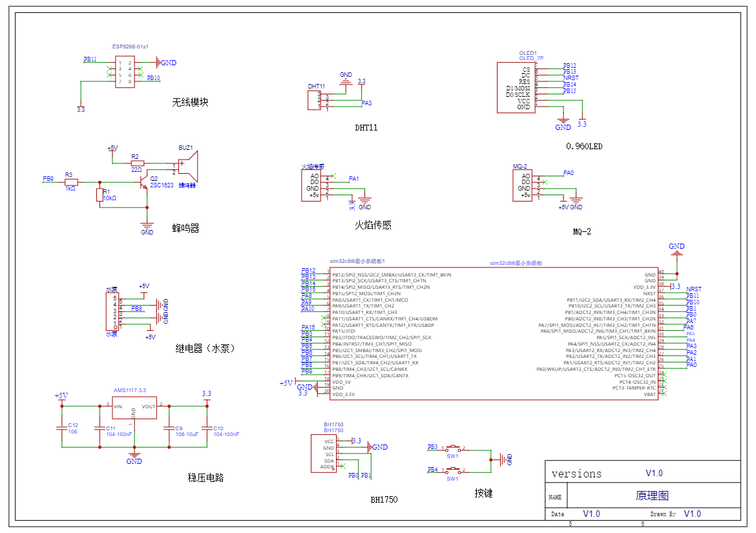The width and height of the screenshot is (756, 533).
Task: Click the PA15/JTDI pin name
Action: coord(344,331)
